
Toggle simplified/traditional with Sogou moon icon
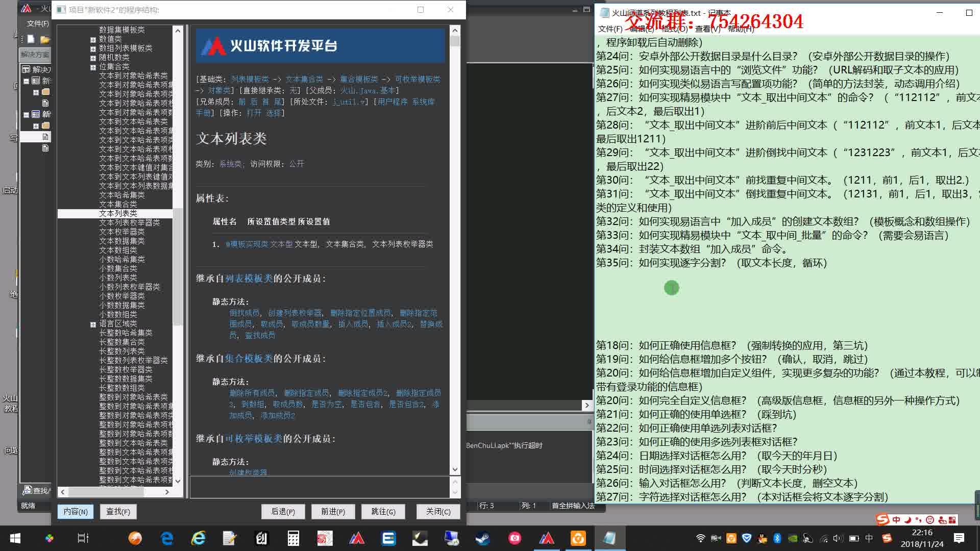coord(908,519)
